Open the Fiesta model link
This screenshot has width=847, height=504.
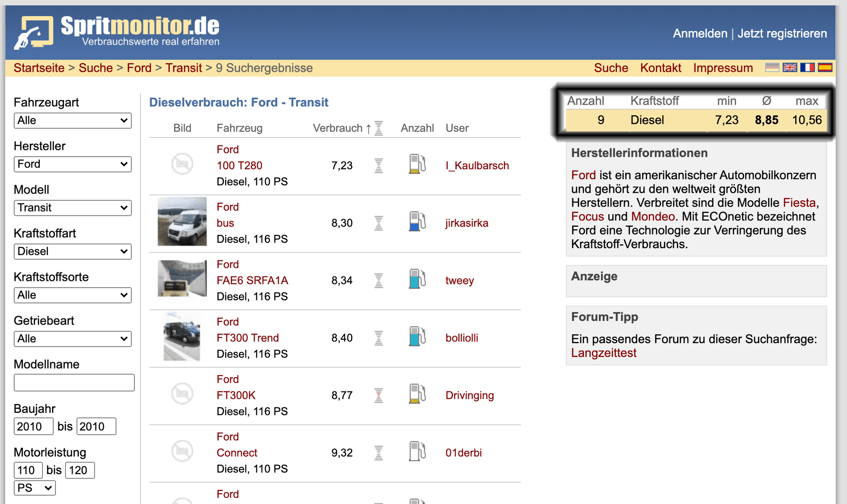[799, 203]
